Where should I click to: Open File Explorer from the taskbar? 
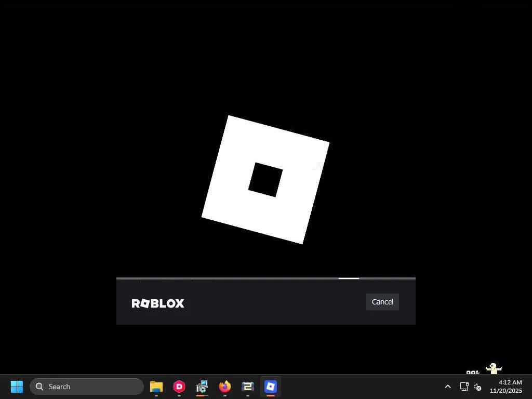point(156,387)
